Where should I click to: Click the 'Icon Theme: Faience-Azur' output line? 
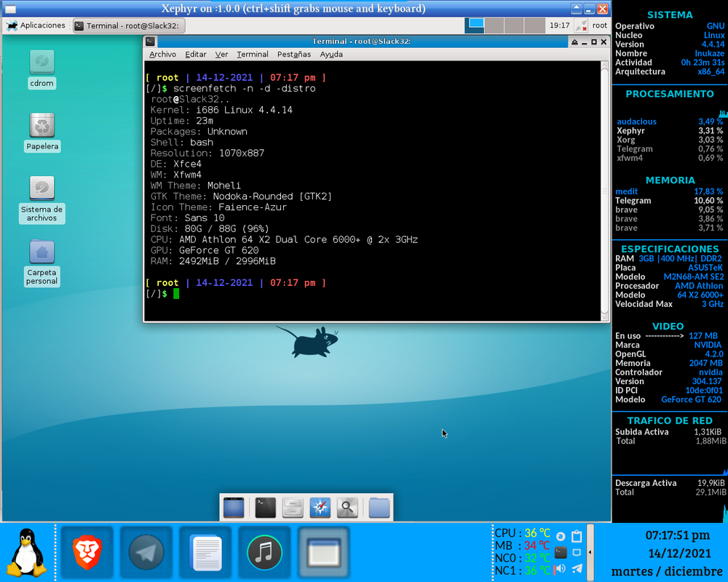coord(218,207)
